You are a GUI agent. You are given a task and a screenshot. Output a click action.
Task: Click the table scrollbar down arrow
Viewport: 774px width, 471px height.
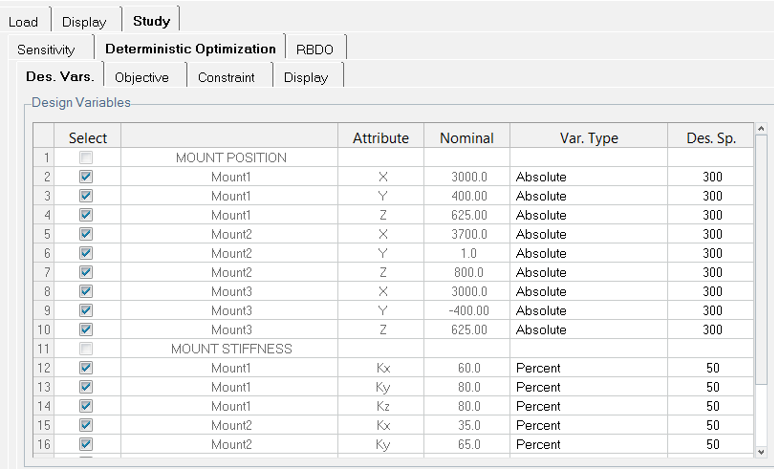[x=762, y=451]
